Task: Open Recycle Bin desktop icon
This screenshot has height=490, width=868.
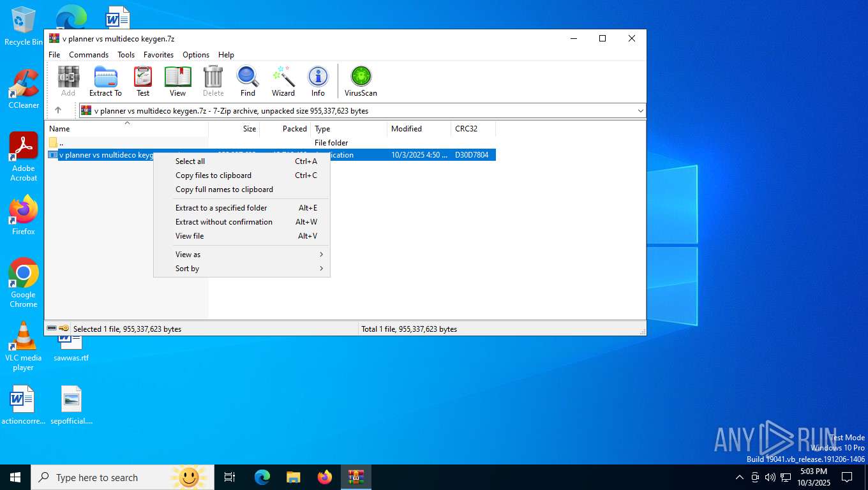Action: coord(23,26)
